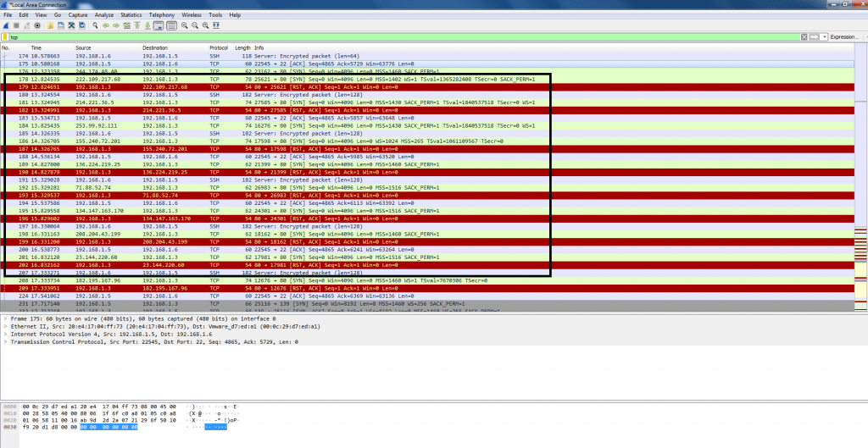
Task: Sort by the Time column header
Action: (x=52, y=48)
